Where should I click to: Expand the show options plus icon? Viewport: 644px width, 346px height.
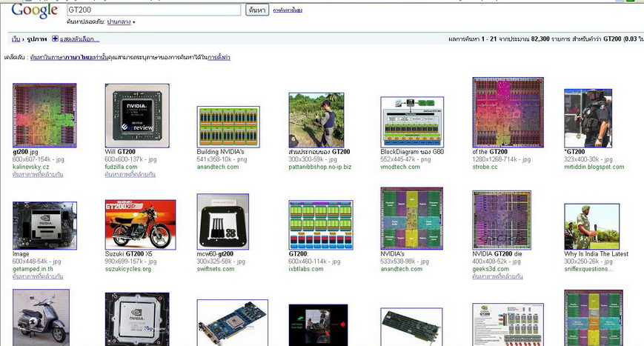click(x=55, y=39)
